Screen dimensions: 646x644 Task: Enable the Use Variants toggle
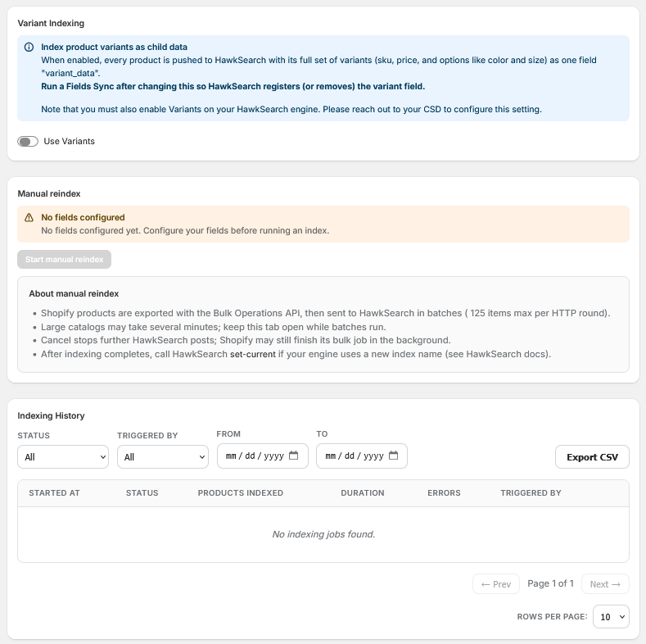tap(28, 142)
